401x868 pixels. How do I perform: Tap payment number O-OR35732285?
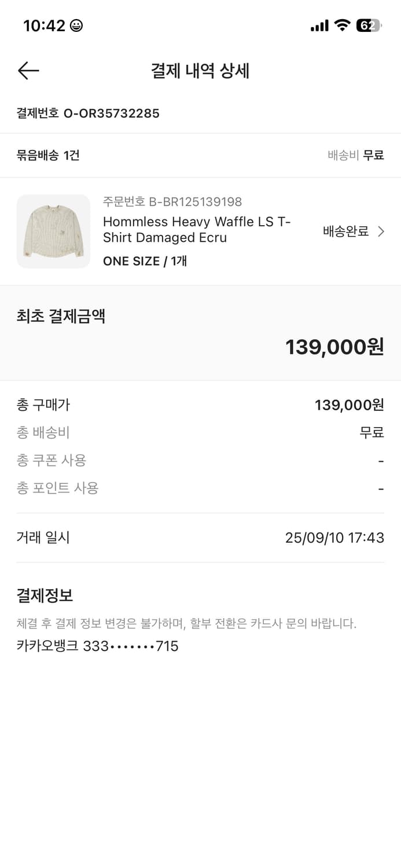point(111,113)
